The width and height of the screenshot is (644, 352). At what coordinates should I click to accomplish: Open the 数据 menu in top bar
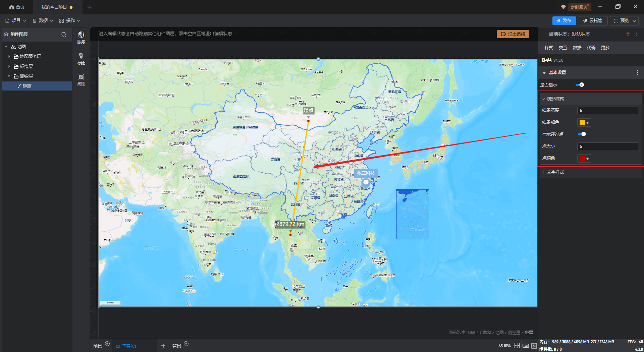43,20
